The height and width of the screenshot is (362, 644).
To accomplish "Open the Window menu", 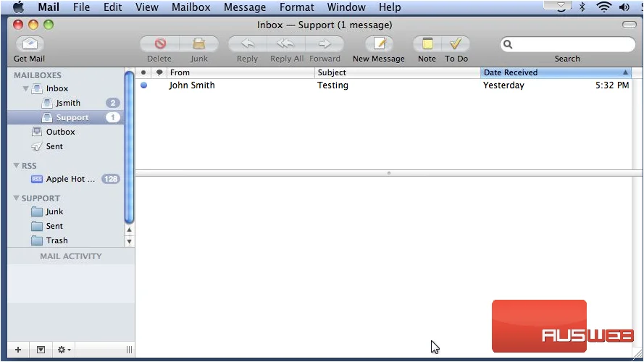I will coord(346,7).
